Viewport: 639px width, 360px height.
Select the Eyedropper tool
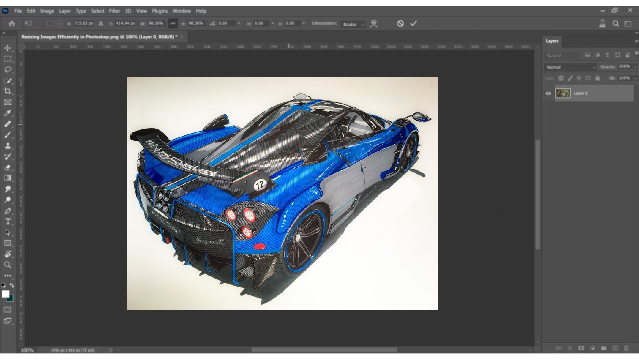click(8, 113)
